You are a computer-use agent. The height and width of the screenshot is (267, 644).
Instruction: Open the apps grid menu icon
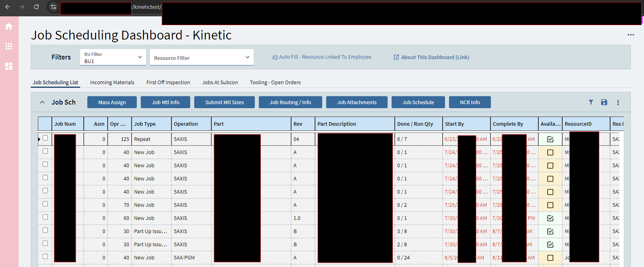pyautogui.click(x=9, y=46)
